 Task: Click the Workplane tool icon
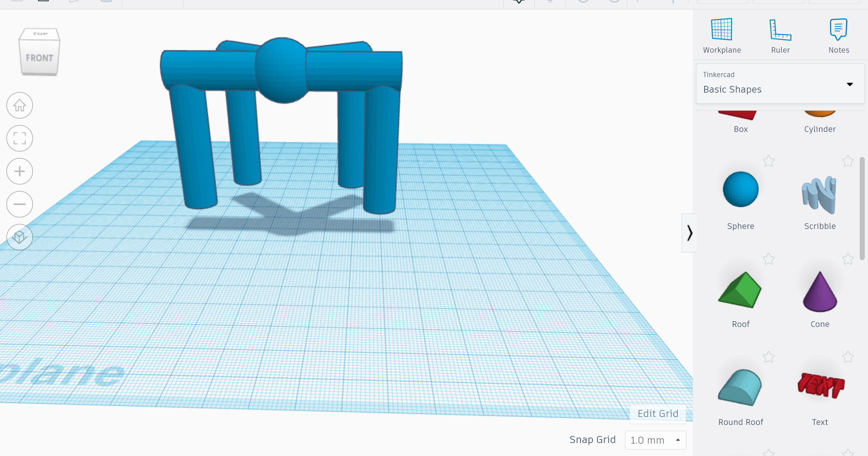(x=721, y=29)
